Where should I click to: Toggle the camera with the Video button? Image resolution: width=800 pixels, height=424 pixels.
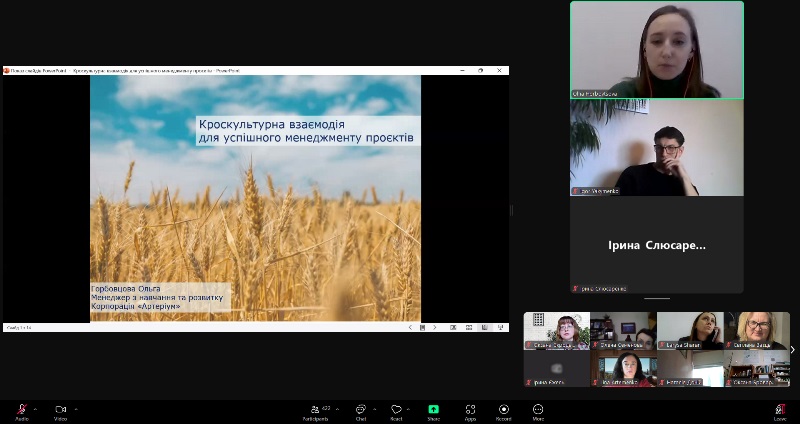click(x=60, y=410)
